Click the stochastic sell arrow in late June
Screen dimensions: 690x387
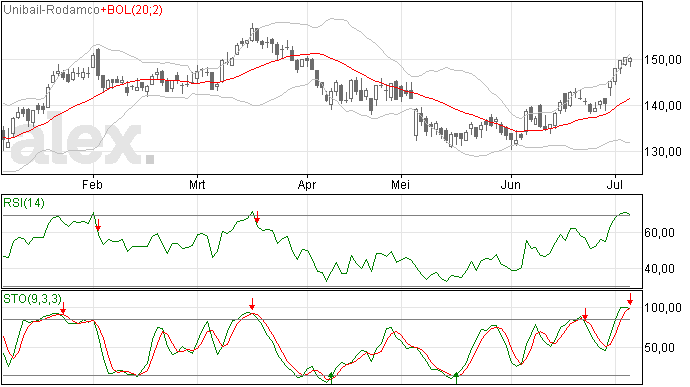tap(585, 314)
